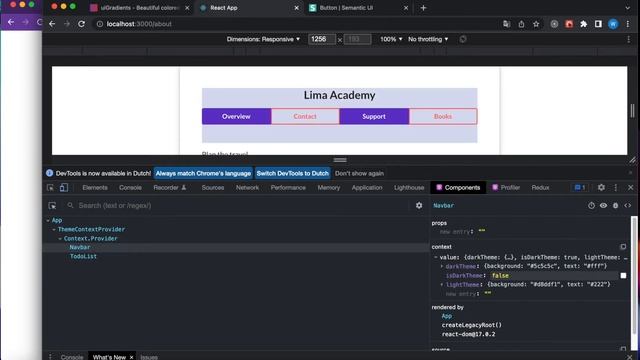Switch to the Elements panel
The image size is (640, 360).
(x=95, y=188)
